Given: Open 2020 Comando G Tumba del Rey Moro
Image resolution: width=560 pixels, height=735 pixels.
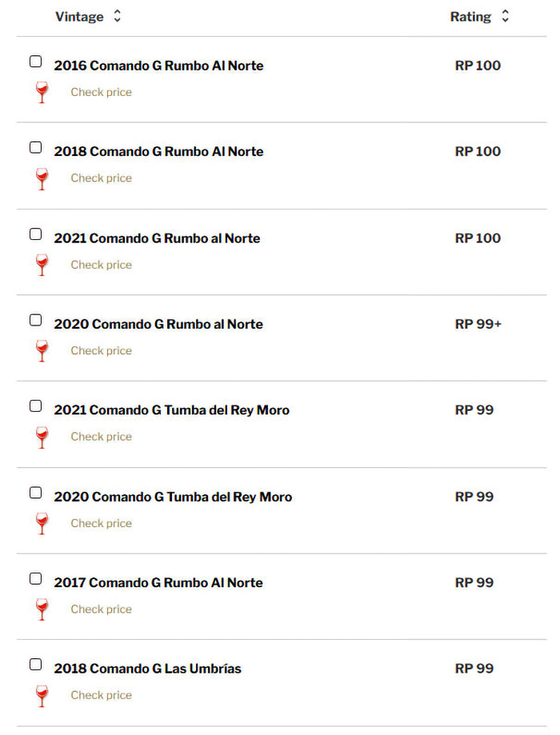Looking at the screenshot, I should point(173,497).
